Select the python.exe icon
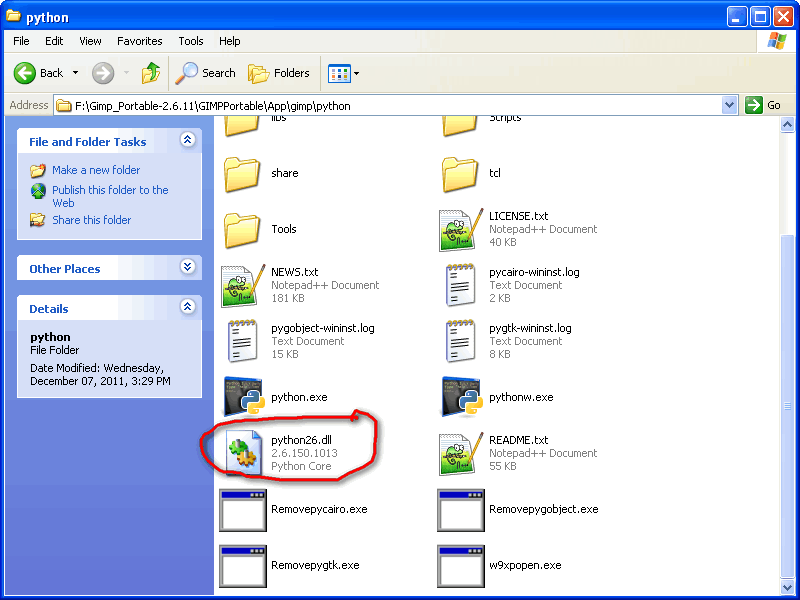The width and height of the screenshot is (800, 600). coord(244,396)
